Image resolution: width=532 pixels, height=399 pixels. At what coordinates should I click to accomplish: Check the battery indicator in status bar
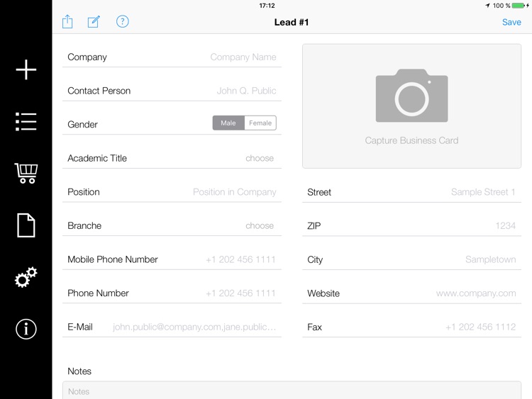tap(519, 6)
